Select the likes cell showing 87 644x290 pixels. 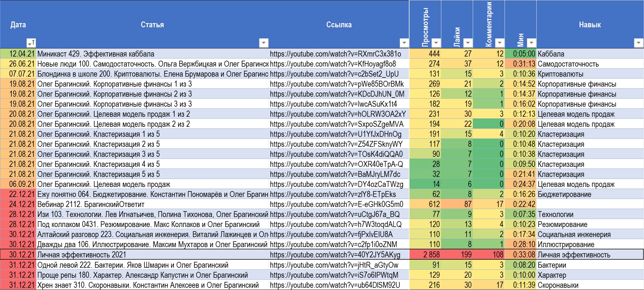(457, 204)
